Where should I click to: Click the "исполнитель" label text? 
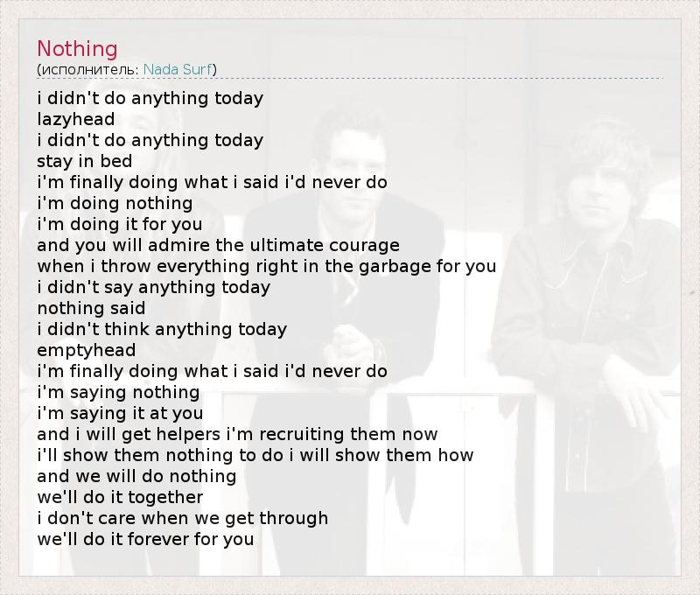[87, 69]
